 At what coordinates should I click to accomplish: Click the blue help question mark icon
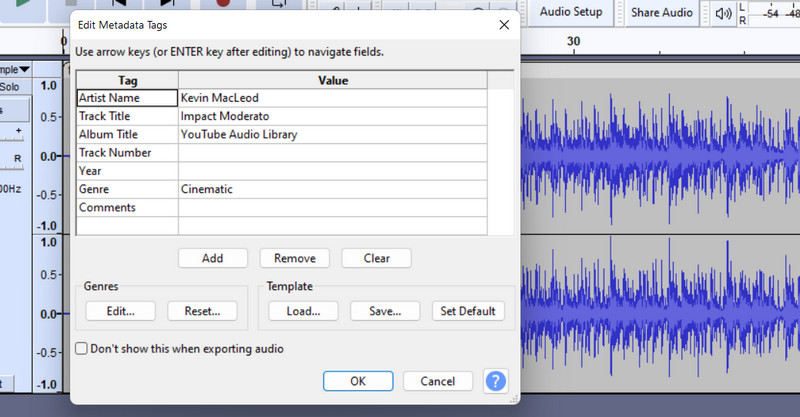[496, 381]
